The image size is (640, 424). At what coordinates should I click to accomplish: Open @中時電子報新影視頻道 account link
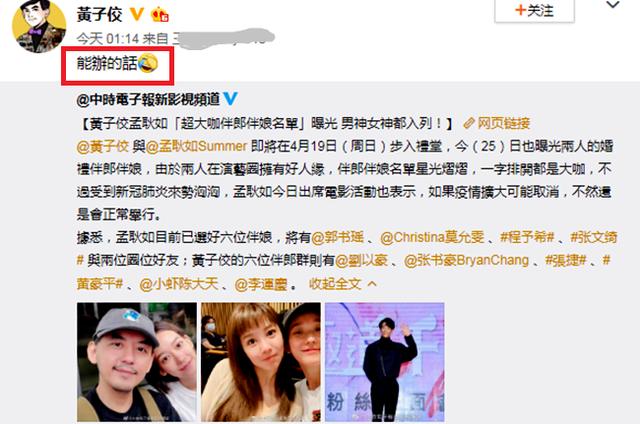pos(148,99)
